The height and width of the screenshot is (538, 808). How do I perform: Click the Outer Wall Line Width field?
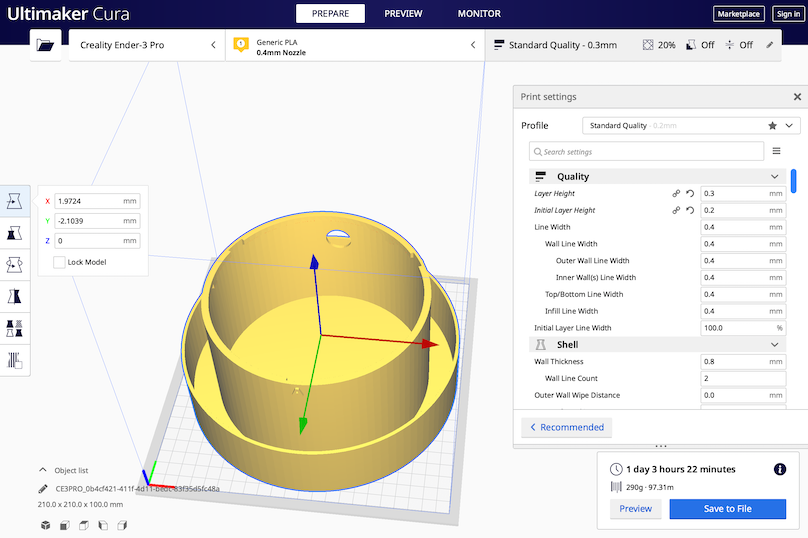(x=743, y=261)
